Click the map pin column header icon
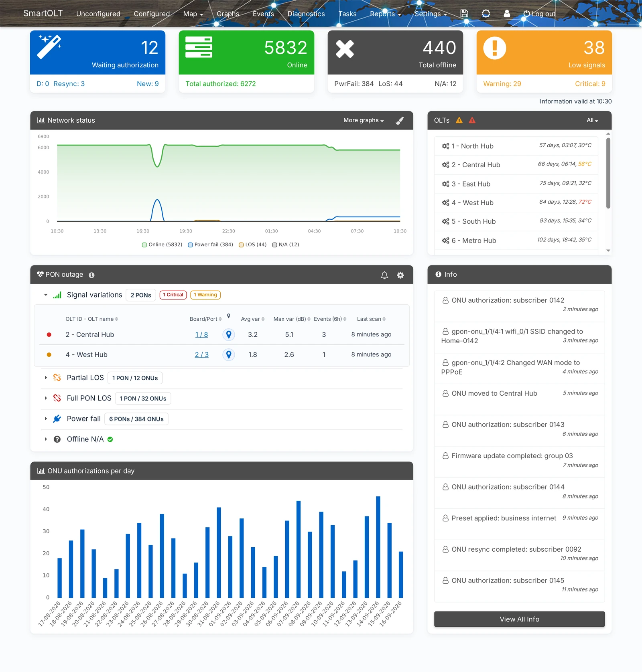The width and height of the screenshot is (642, 672). pos(229,316)
